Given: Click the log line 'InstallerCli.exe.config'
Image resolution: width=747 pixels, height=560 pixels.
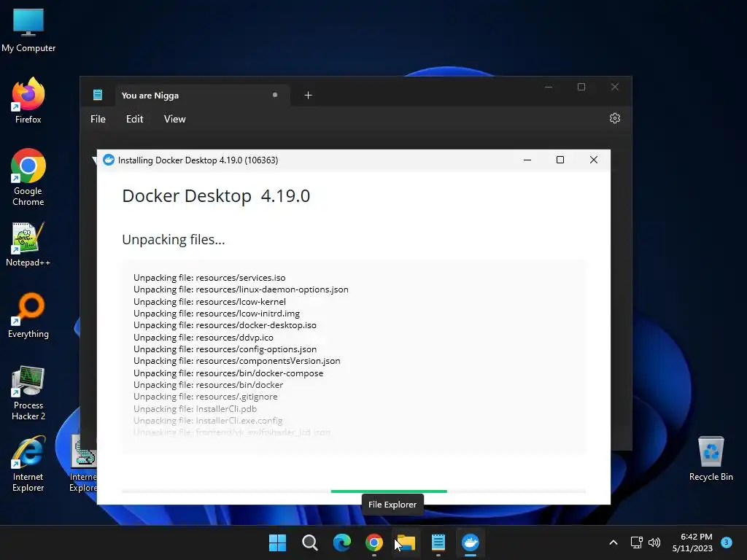Looking at the screenshot, I should [208, 421].
